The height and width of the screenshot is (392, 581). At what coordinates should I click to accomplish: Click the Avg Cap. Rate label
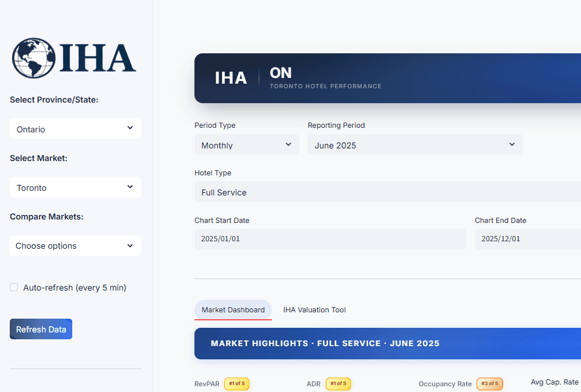point(554,382)
